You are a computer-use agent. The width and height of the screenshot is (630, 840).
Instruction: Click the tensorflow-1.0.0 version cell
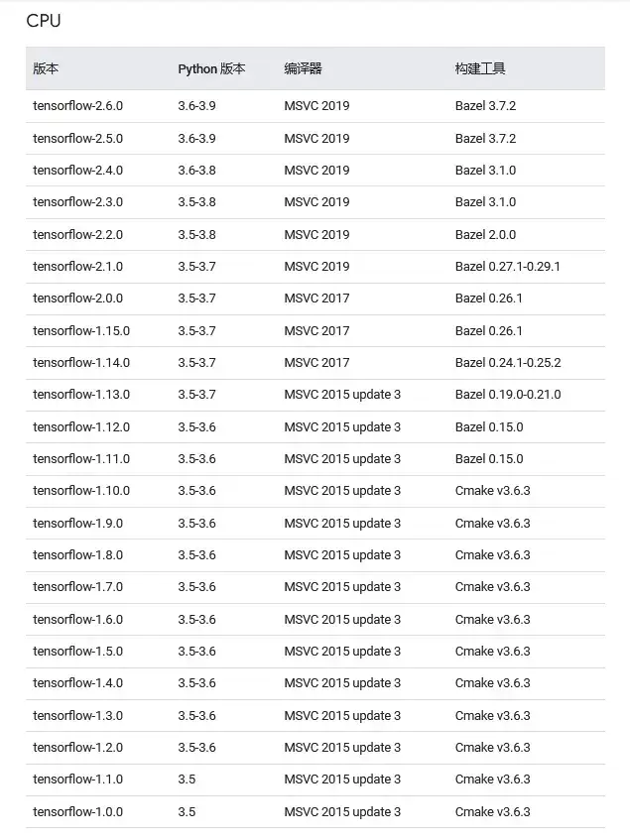77,812
